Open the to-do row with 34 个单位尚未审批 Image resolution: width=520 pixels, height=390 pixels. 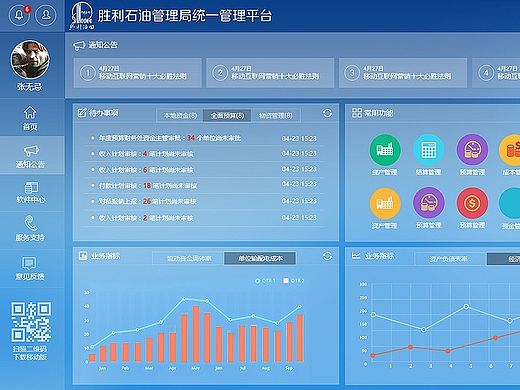[203, 138]
